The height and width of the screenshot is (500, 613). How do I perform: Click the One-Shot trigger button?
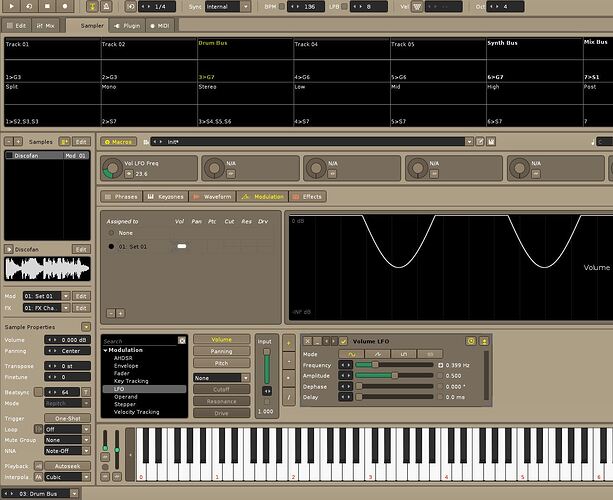pyautogui.click(x=67, y=418)
